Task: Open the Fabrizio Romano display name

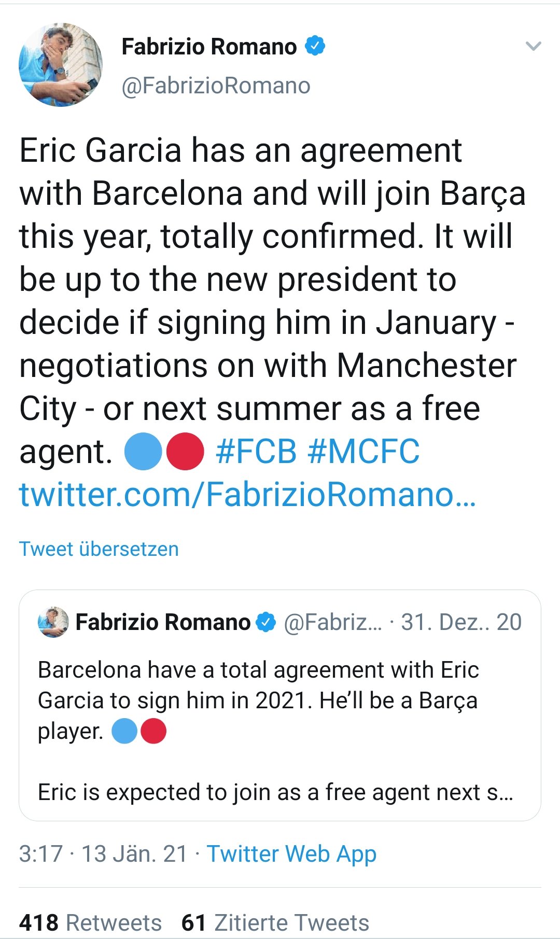Action: pyautogui.click(x=209, y=47)
